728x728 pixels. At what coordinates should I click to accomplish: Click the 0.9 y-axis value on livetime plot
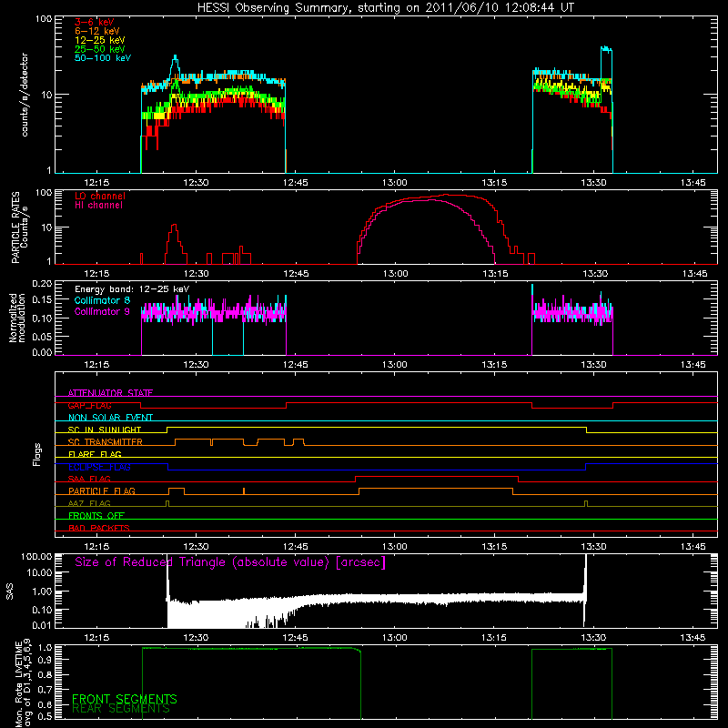45,661
